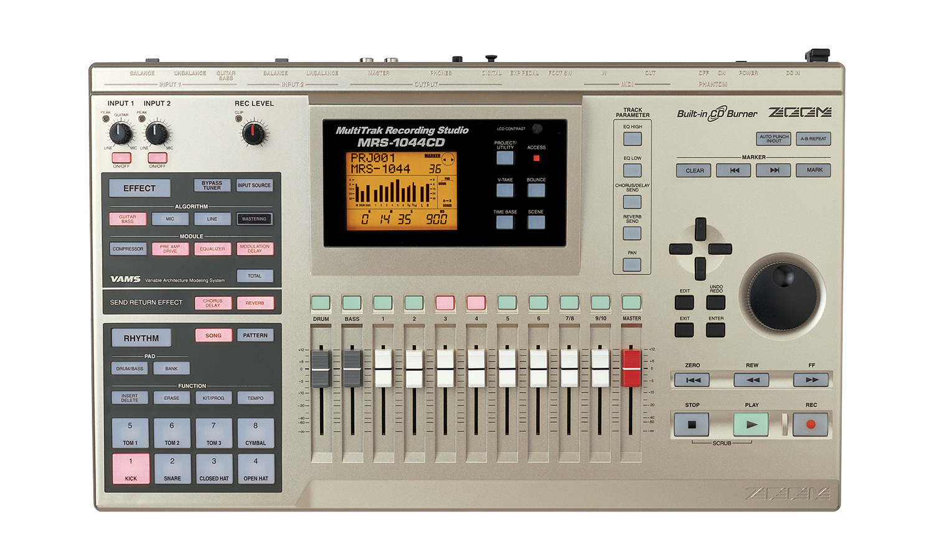
Task: Jump to next marker button
Action: 773,170
